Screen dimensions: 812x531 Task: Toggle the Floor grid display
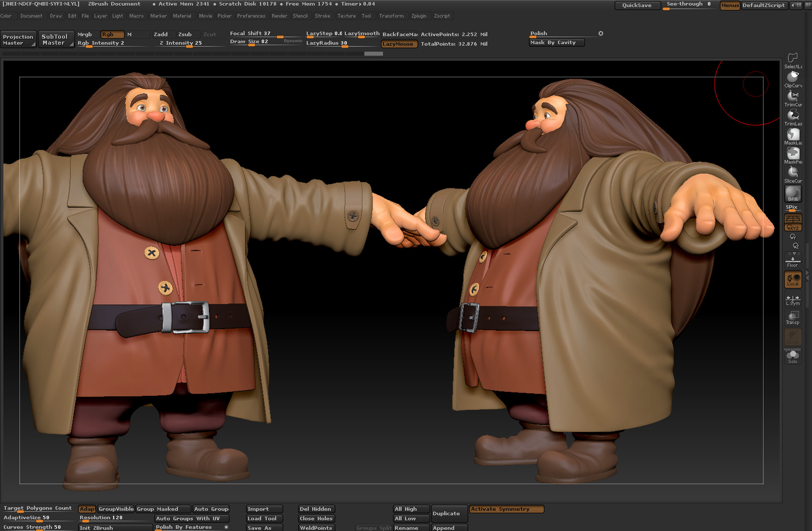tap(792, 259)
